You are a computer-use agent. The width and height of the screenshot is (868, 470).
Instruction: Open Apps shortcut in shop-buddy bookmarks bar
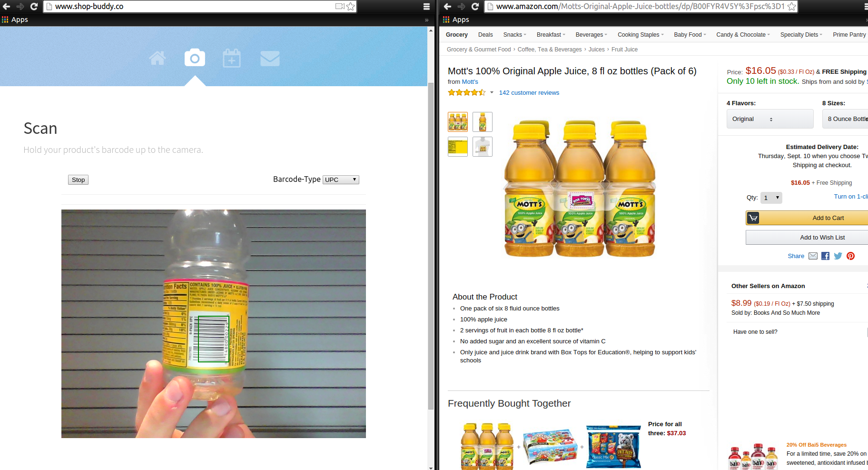click(15, 20)
